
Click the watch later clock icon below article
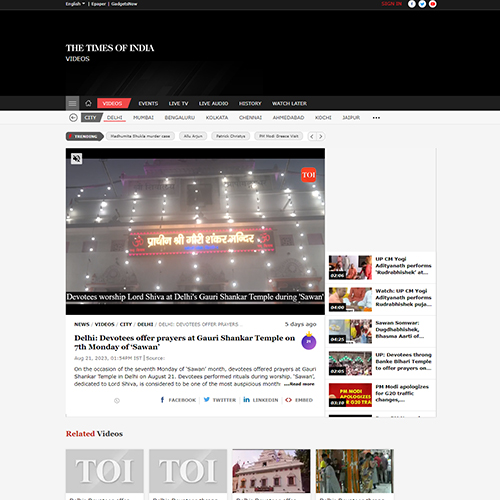pos(117,401)
